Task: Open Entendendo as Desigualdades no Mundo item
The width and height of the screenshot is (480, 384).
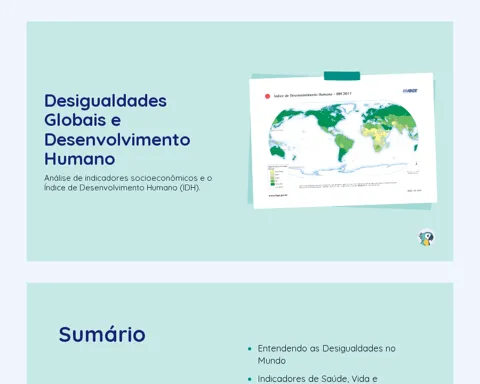Action: (326, 354)
